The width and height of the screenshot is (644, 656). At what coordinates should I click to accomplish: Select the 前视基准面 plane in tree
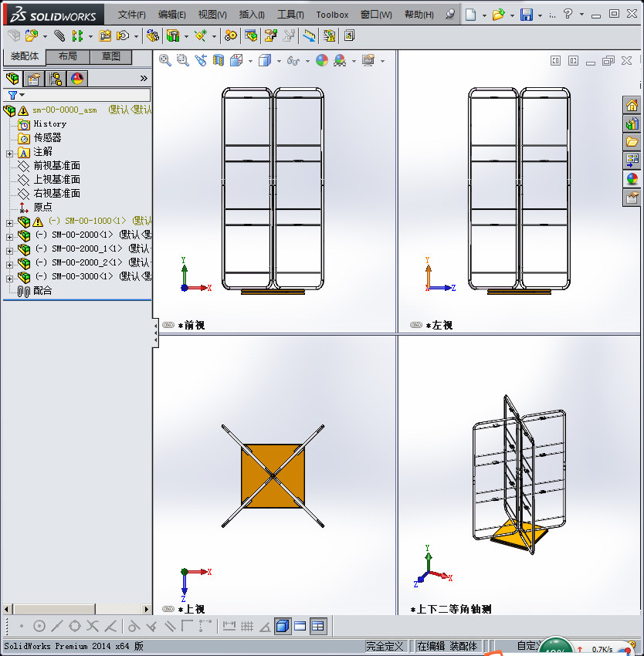tap(56, 166)
